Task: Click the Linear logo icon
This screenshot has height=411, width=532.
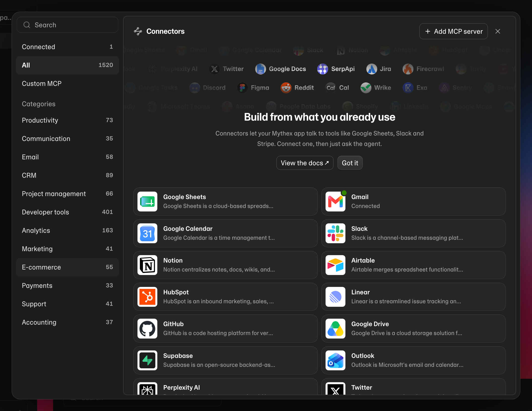Action: (x=335, y=297)
